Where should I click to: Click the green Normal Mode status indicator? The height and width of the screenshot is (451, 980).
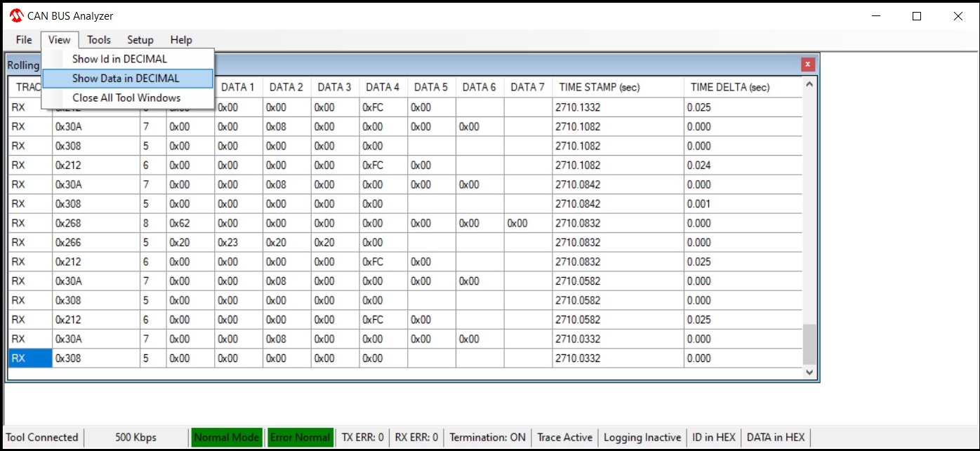(226, 438)
